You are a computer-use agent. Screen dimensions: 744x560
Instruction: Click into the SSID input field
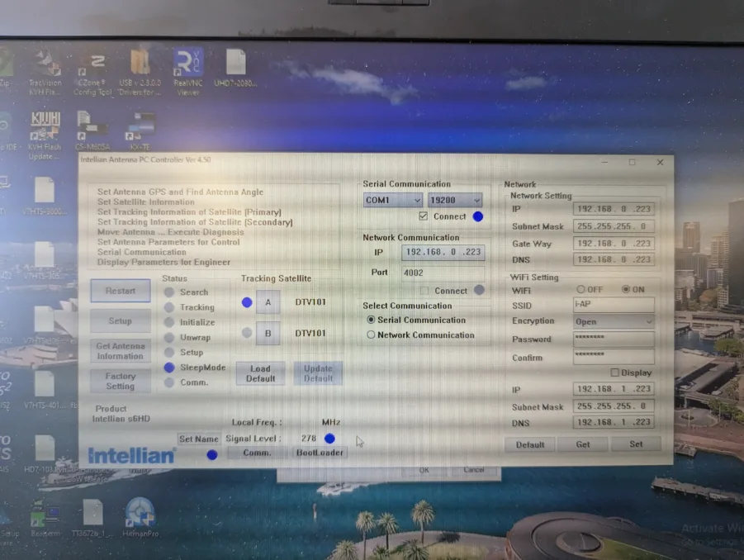click(613, 305)
